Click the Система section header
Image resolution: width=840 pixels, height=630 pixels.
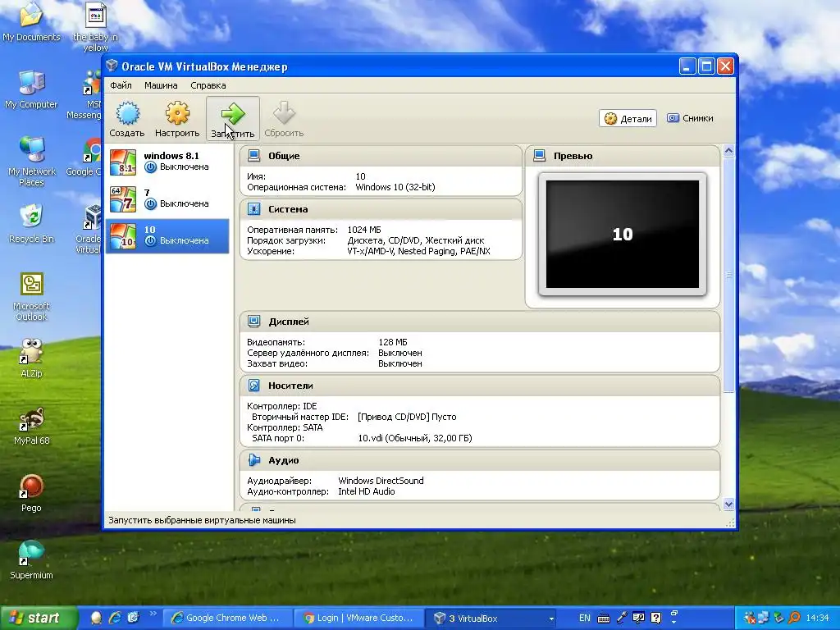[381, 209]
